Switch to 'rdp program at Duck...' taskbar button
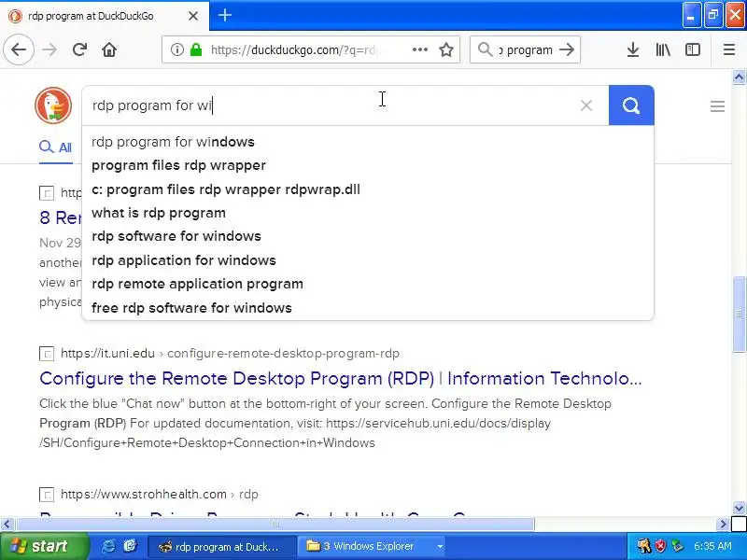The height and width of the screenshot is (560, 747). 221,547
